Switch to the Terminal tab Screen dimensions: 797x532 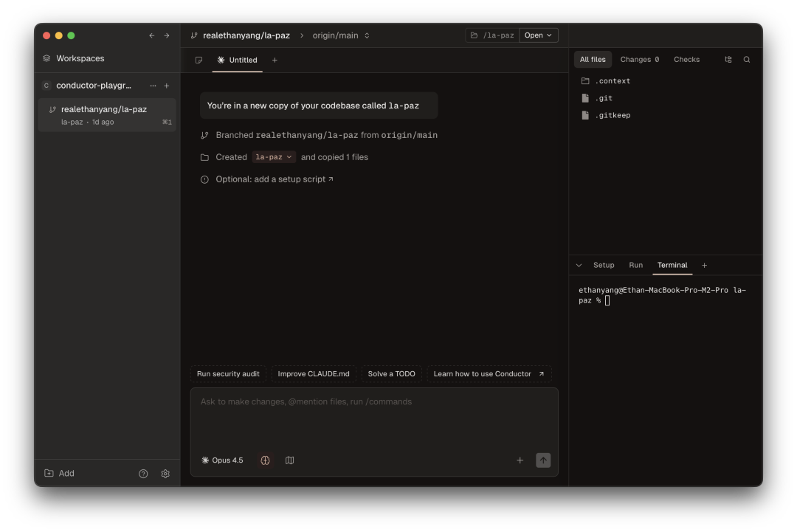click(x=672, y=265)
